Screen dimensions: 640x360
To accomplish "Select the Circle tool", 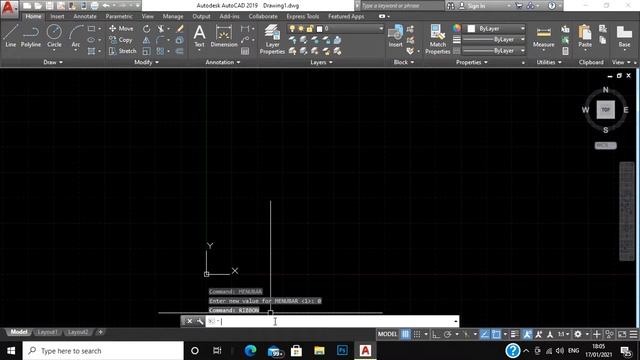I will click(x=54, y=36).
